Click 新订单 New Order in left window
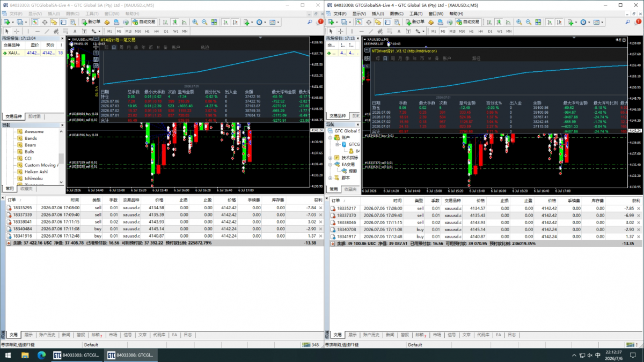 pos(91,22)
